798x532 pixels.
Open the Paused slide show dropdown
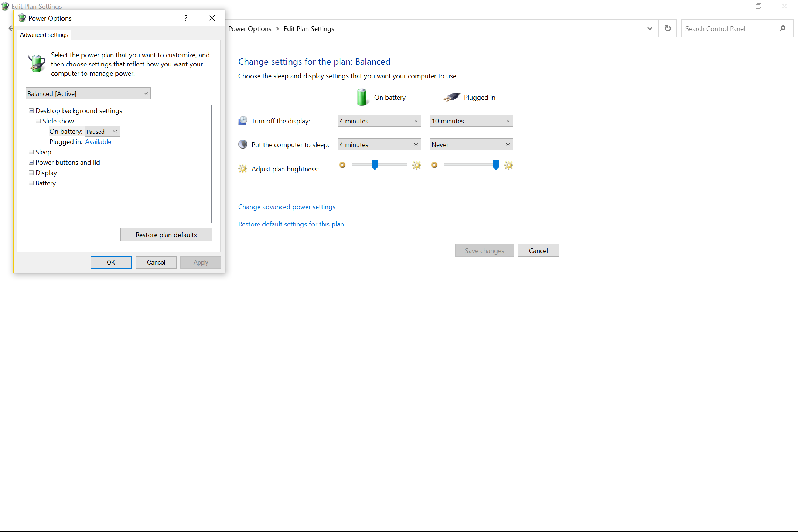tap(102, 132)
